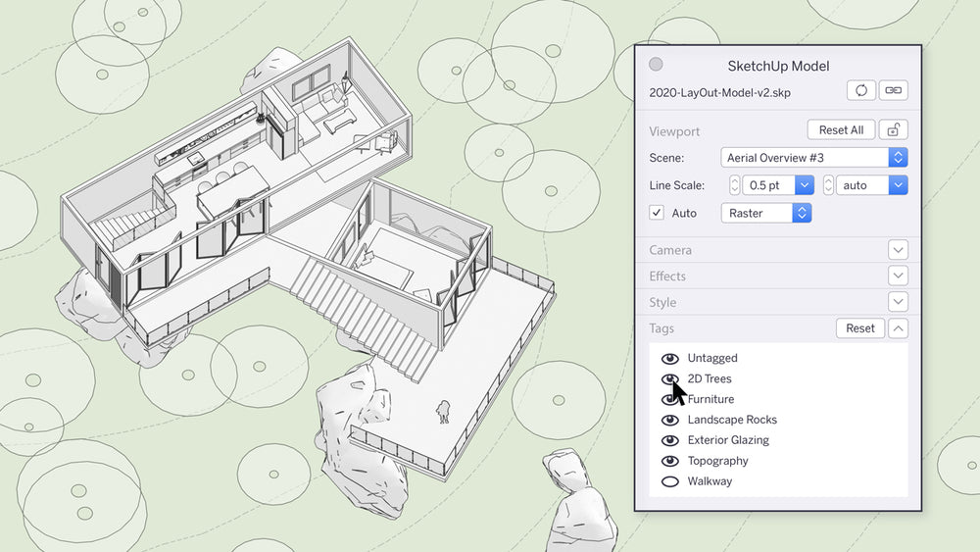Image resolution: width=980 pixels, height=552 pixels.
Task: Expand the Effects section
Action: pyautogui.click(x=898, y=276)
